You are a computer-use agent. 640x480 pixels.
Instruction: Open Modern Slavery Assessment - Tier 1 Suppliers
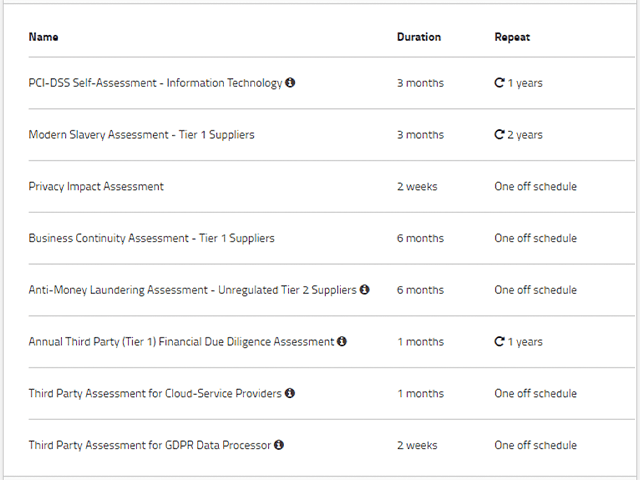pyautogui.click(x=141, y=135)
